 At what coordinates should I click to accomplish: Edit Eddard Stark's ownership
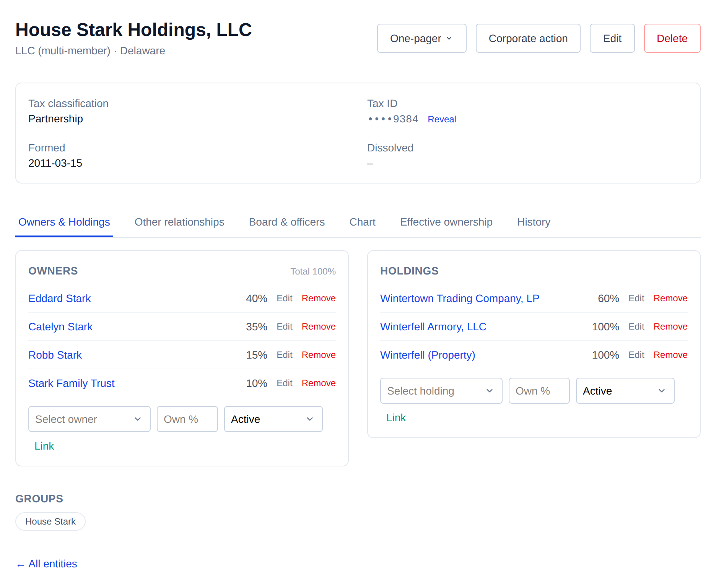click(x=285, y=298)
